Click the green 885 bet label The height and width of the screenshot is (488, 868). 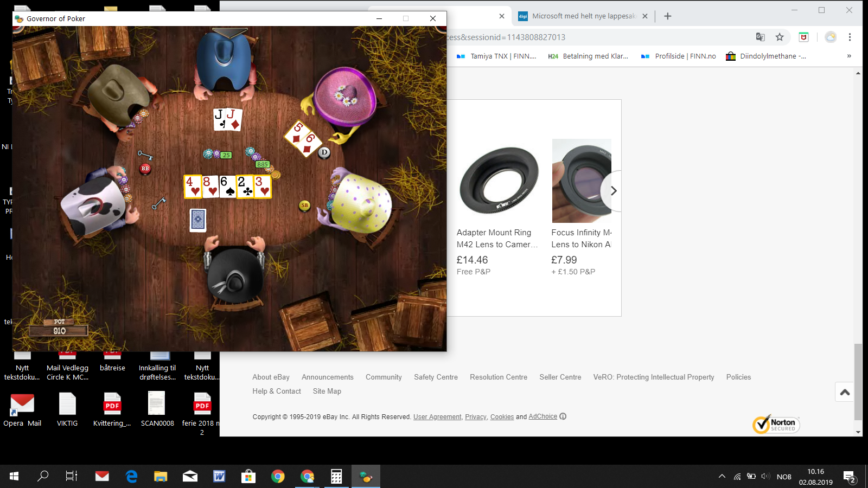263,164
